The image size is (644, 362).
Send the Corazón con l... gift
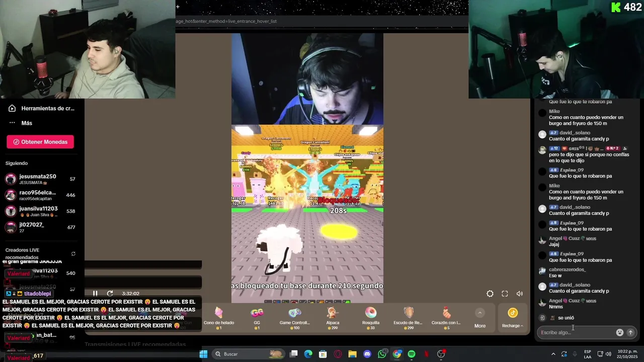pos(446,318)
